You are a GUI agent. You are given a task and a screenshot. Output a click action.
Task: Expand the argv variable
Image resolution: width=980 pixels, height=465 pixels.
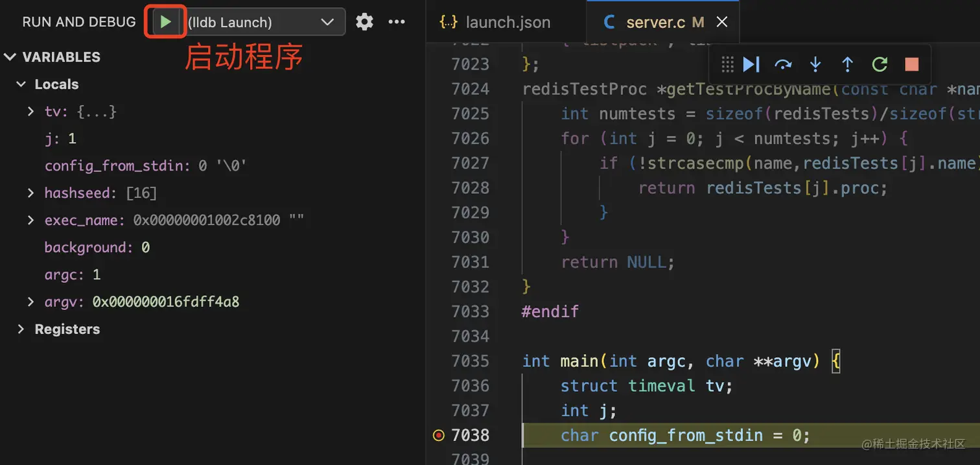click(30, 302)
